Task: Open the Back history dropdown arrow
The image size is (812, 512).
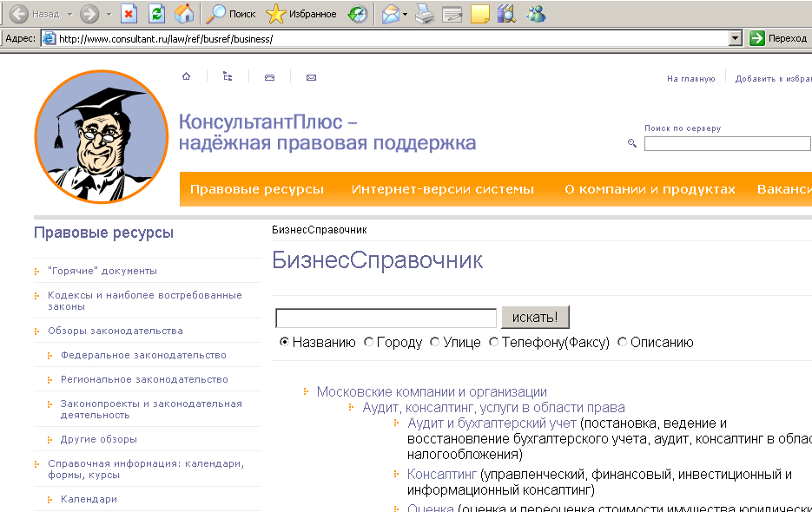Action: [x=70, y=14]
